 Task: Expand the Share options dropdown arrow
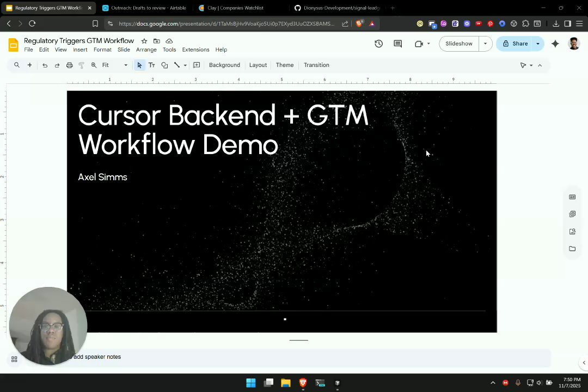click(x=538, y=44)
